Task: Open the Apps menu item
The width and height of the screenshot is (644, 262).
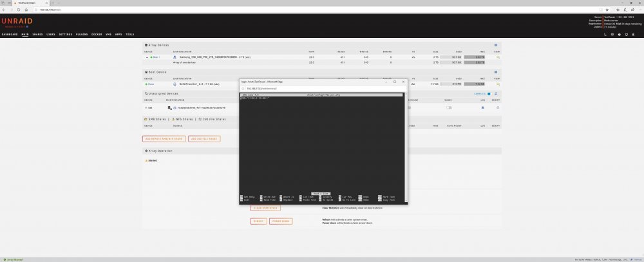Action: (118, 35)
